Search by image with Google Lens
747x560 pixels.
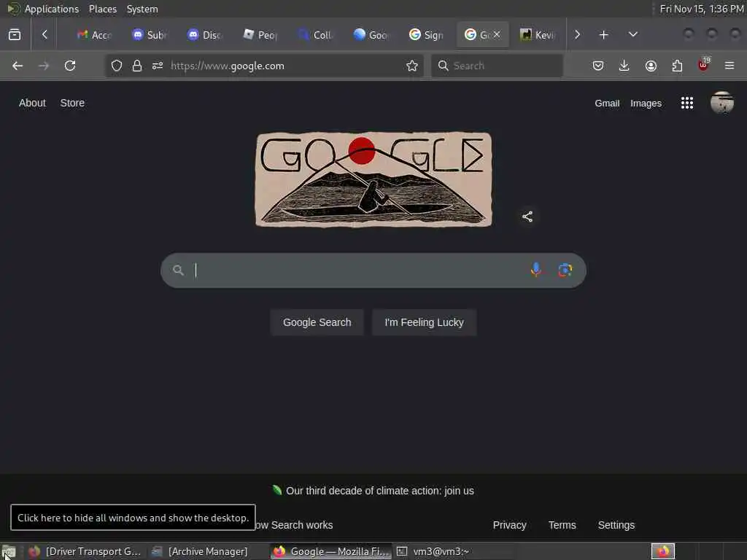point(565,270)
